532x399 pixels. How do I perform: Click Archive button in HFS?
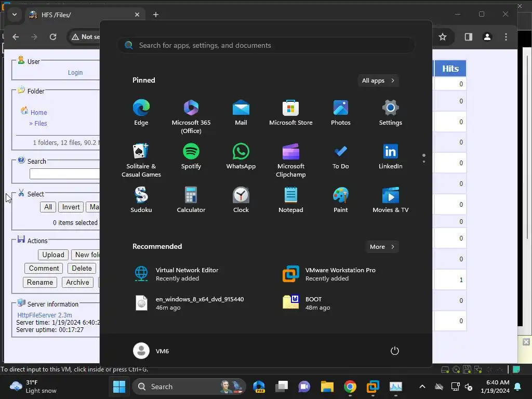pyautogui.click(x=77, y=282)
